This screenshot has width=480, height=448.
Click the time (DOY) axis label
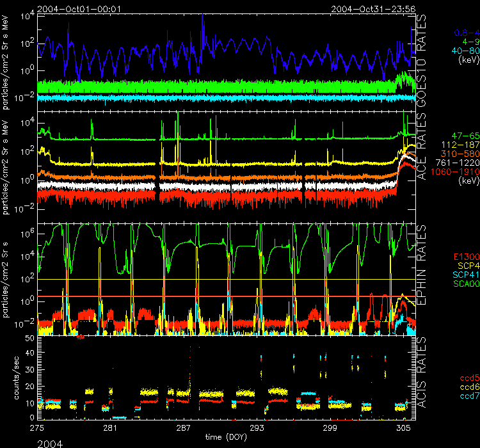click(225, 436)
